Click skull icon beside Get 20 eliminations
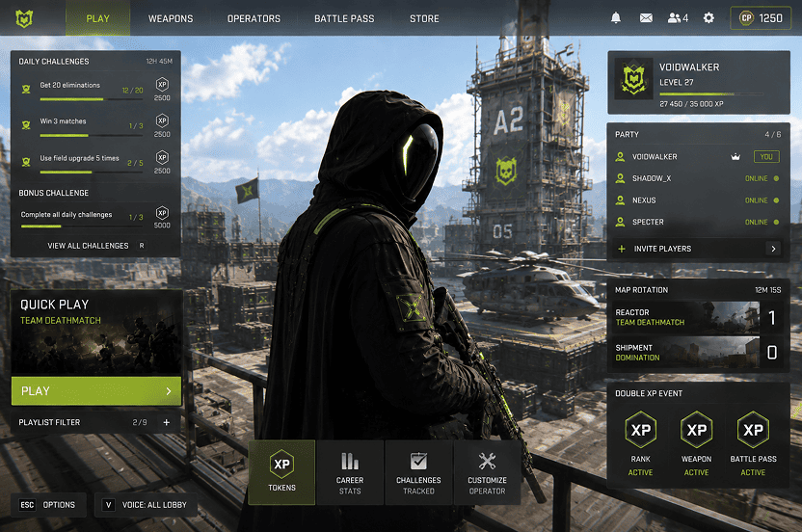802x532 pixels. [x=26, y=90]
